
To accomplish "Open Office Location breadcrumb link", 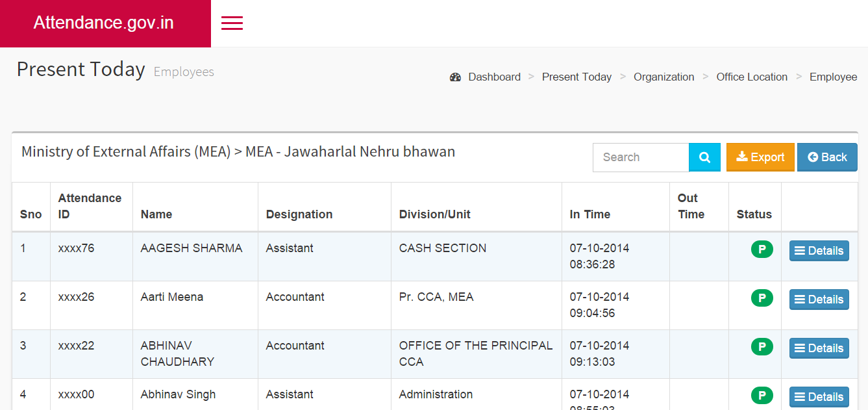I will (x=752, y=77).
